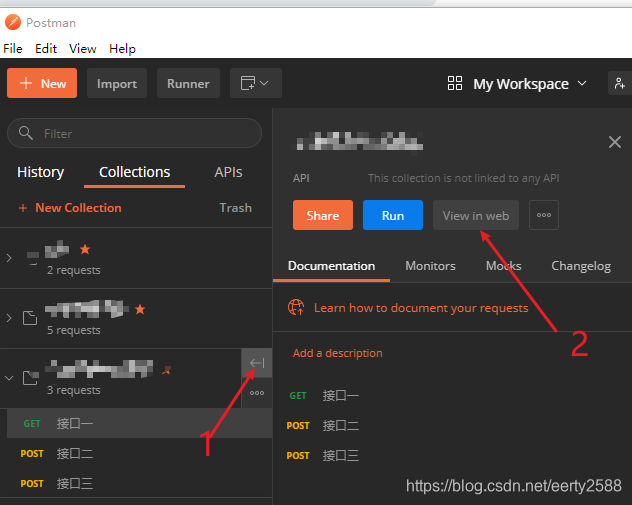Screen dimensions: 632x505
Task: Switch to the Changelog tab
Action: click(x=581, y=266)
